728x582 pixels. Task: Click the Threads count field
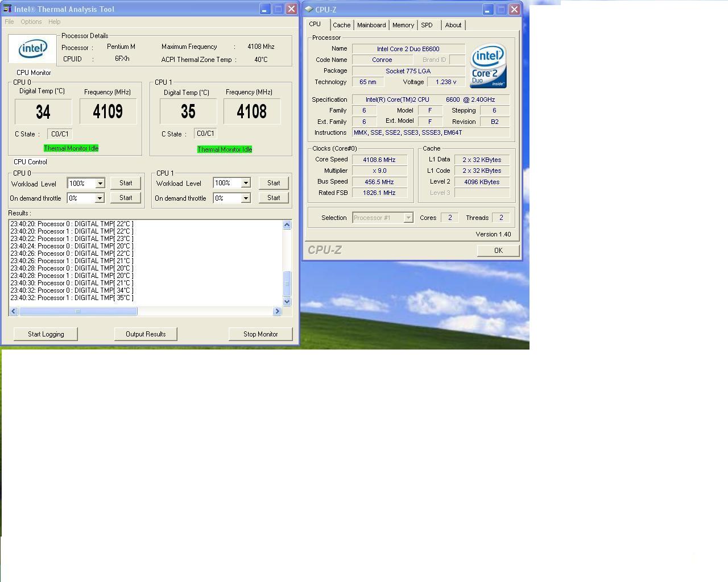click(x=501, y=218)
